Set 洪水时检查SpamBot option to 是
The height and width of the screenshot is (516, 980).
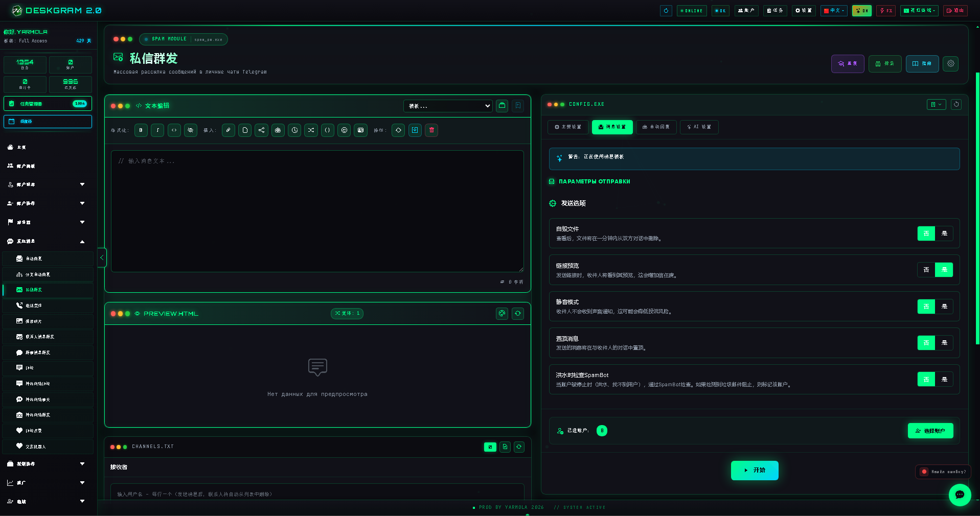[944, 379]
